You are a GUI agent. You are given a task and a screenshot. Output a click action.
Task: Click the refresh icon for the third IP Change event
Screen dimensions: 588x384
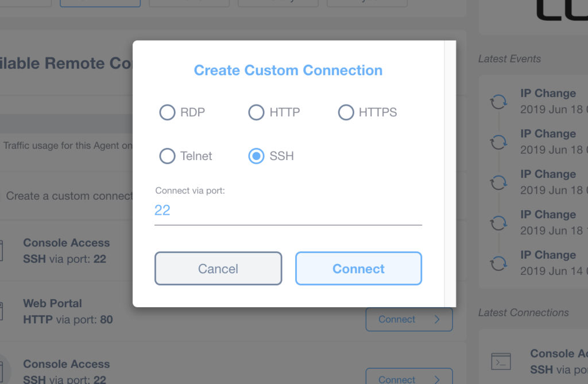499,182
